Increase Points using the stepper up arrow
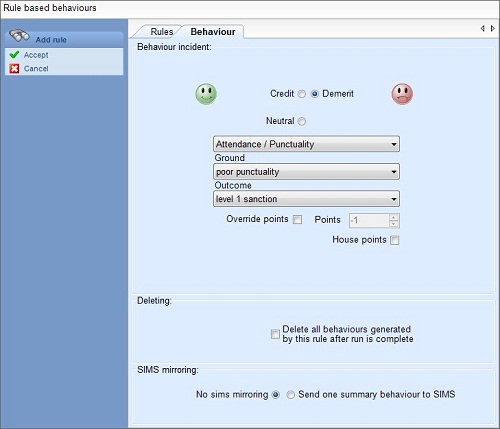 pyautogui.click(x=394, y=217)
